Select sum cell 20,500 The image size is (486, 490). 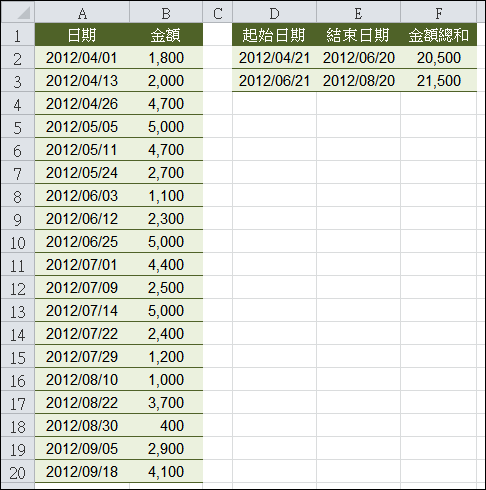point(439,58)
